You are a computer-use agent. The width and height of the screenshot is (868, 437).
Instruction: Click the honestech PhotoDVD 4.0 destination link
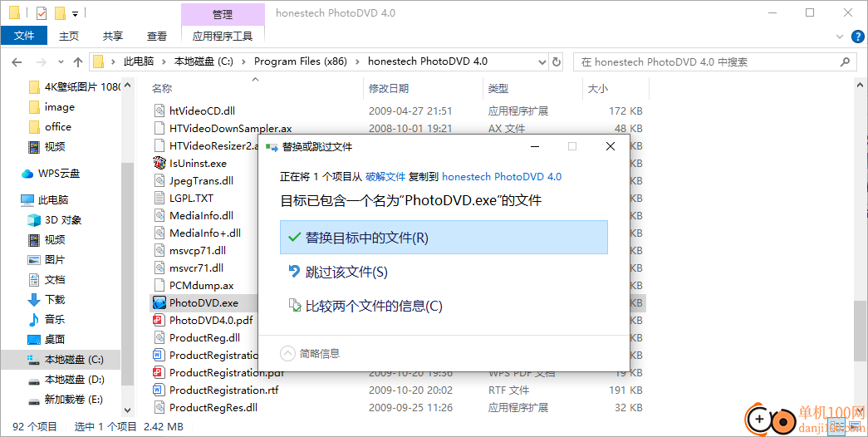(x=502, y=177)
